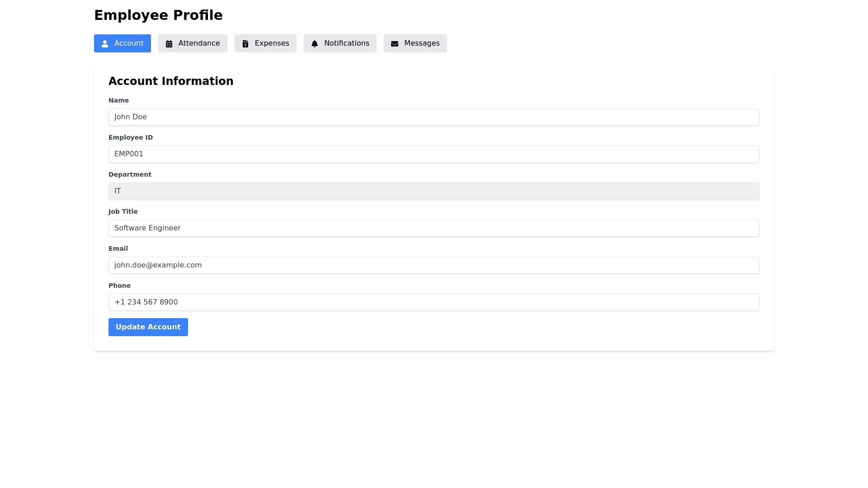Click the disabled Department field showing IT
Image resolution: width=868 pixels, height=488 pixels.
[434, 191]
